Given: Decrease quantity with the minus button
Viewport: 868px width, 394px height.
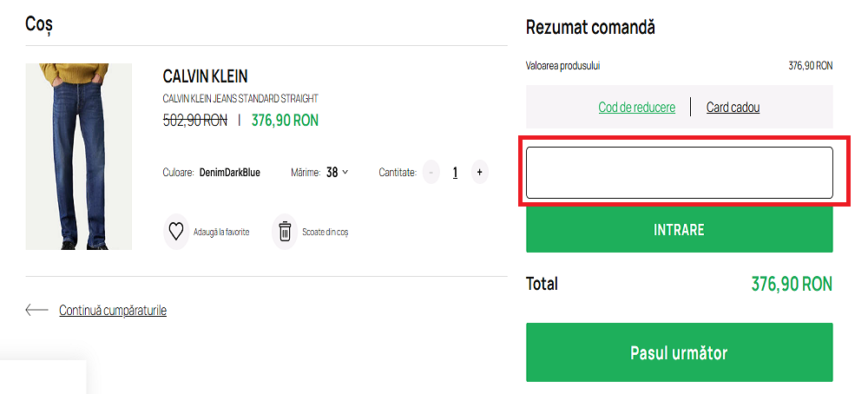Looking at the screenshot, I should coord(431,173).
